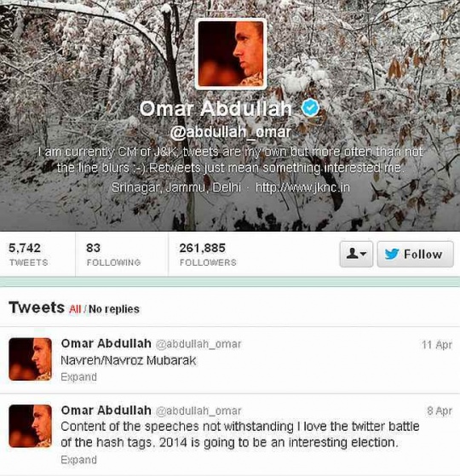The height and width of the screenshot is (476, 460).
Task: Open the 261,885 followers list
Action: pos(208,254)
